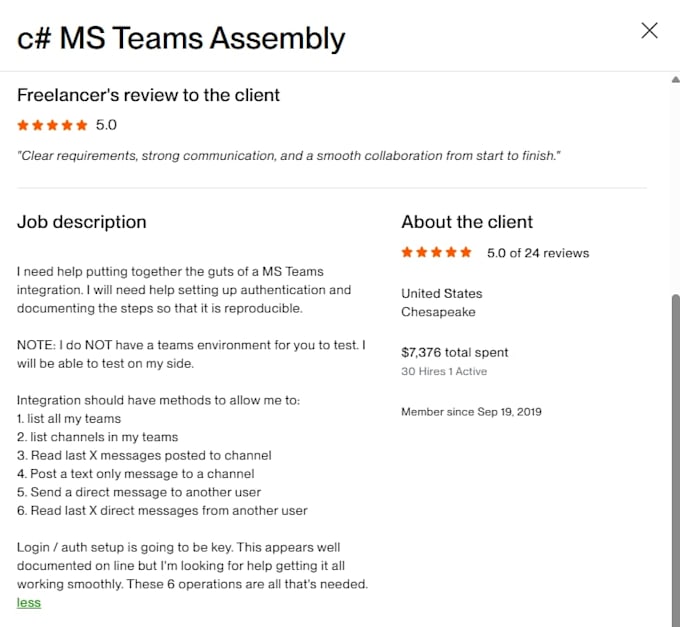Click the '30 Hires 1 Active' text
Image resolution: width=680 pixels, height=627 pixels.
(x=444, y=372)
